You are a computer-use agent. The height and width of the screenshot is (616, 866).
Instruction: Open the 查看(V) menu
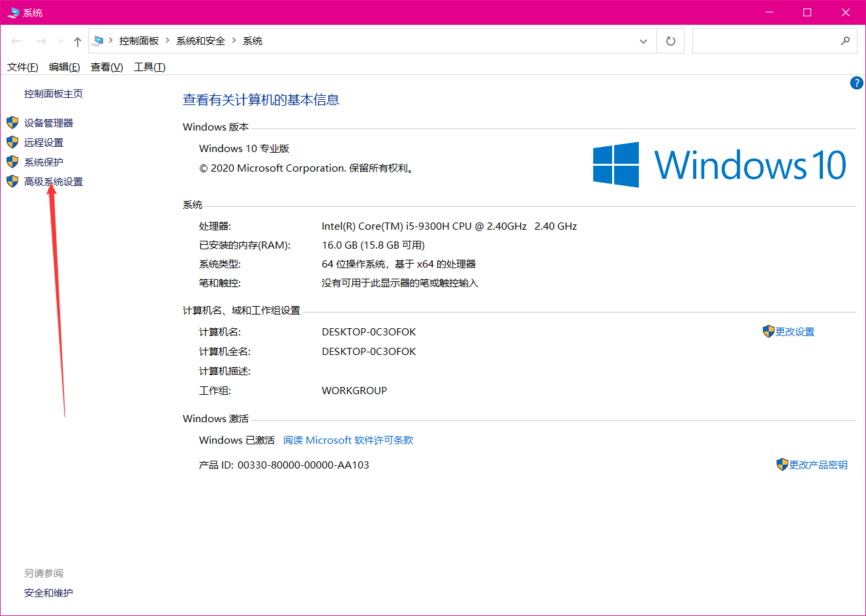tap(107, 67)
